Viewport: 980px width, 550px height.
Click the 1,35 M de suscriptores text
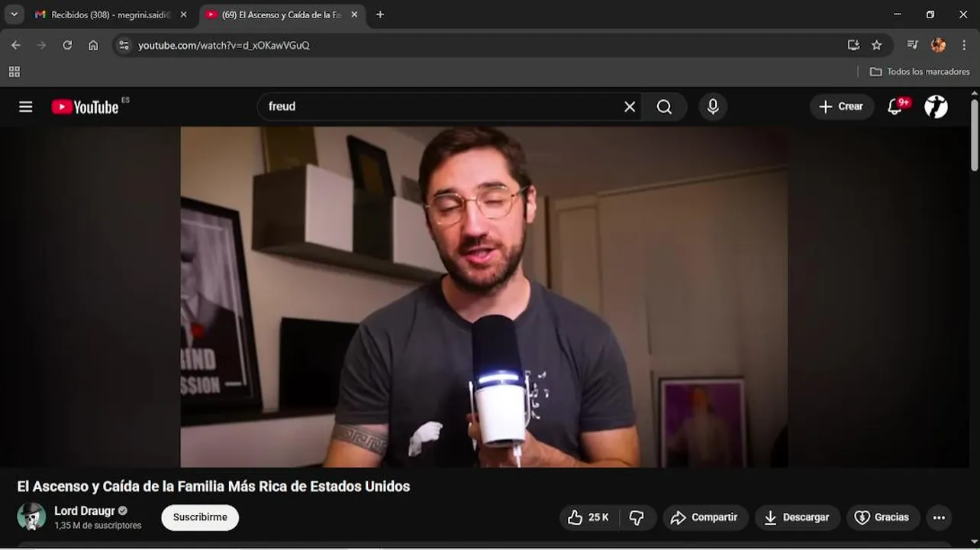coord(98,526)
